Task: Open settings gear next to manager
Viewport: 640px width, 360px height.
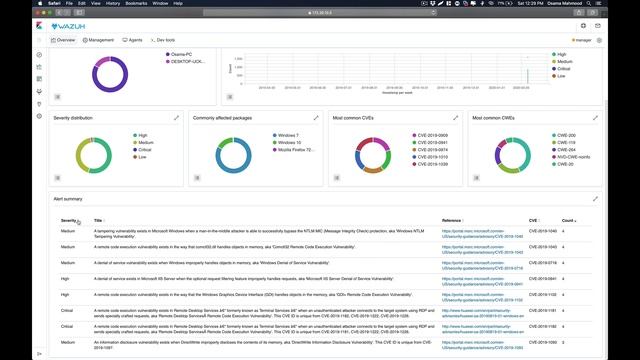Action: (x=599, y=40)
